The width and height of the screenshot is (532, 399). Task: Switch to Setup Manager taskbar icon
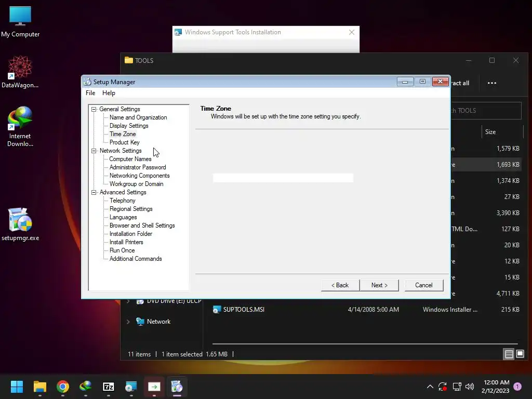point(177,387)
